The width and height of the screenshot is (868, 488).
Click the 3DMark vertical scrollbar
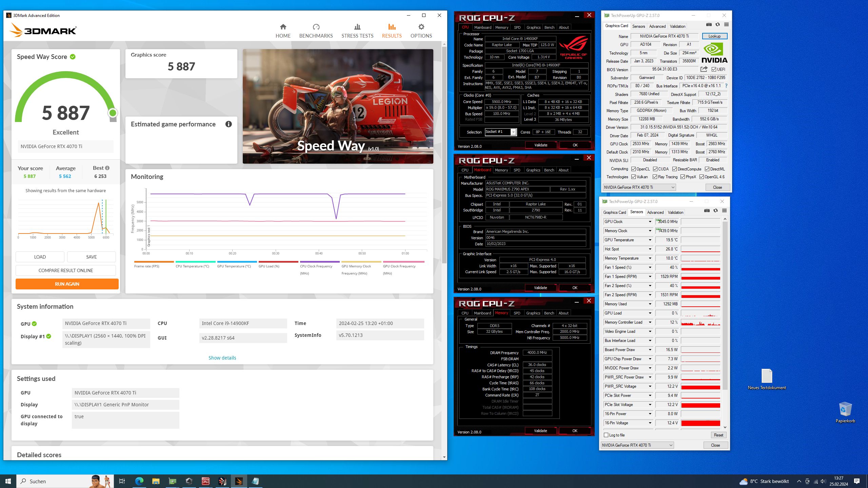pos(444,155)
